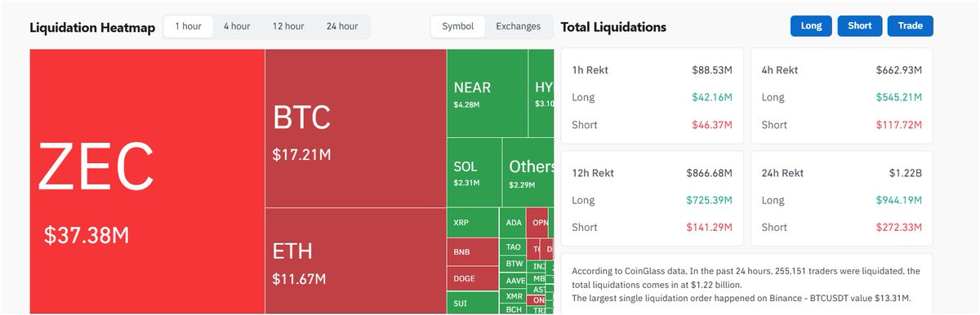Click the 24h Rekt label
This screenshot has width=980, height=315.
[x=782, y=173]
